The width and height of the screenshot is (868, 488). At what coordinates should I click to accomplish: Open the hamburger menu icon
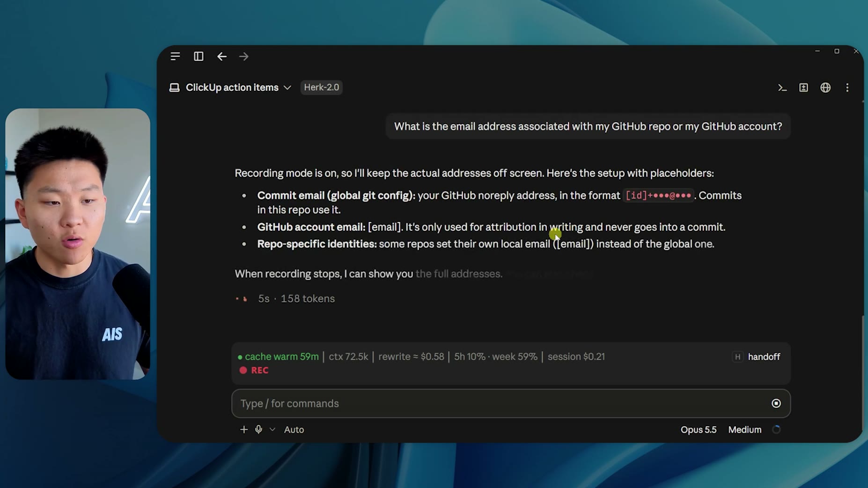(175, 56)
